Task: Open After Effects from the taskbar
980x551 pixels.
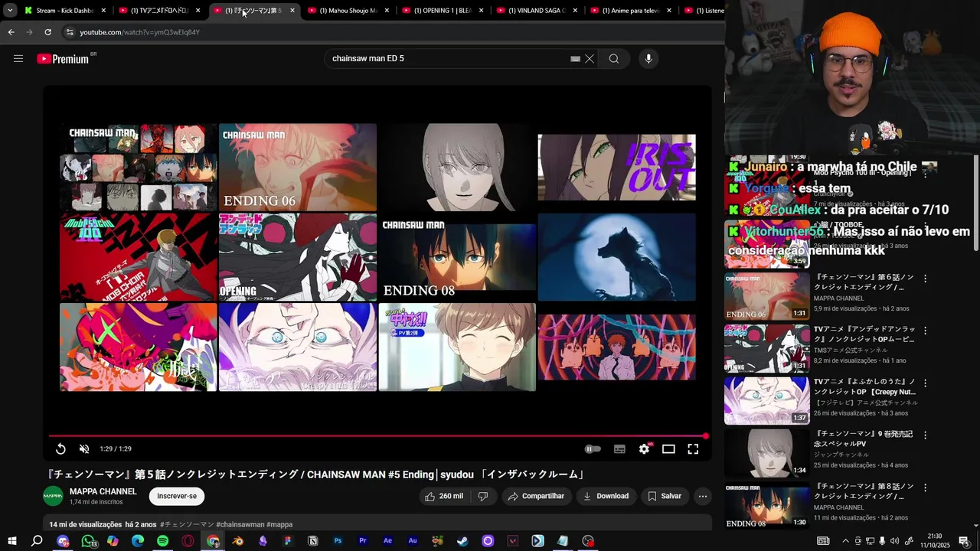Action: [x=387, y=541]
